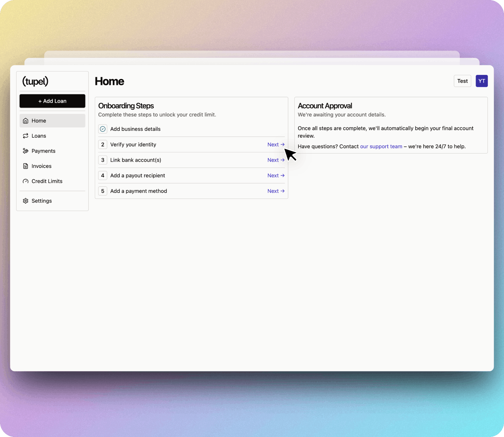The image size is (504, 437).
Task: Click Next for Link bank account(s)
Action: (276, 160)
